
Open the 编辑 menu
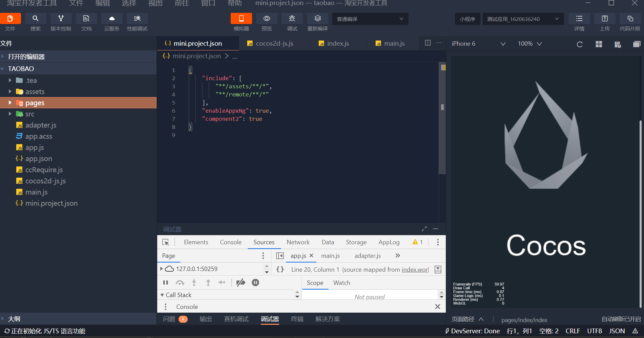click(103, 3)
